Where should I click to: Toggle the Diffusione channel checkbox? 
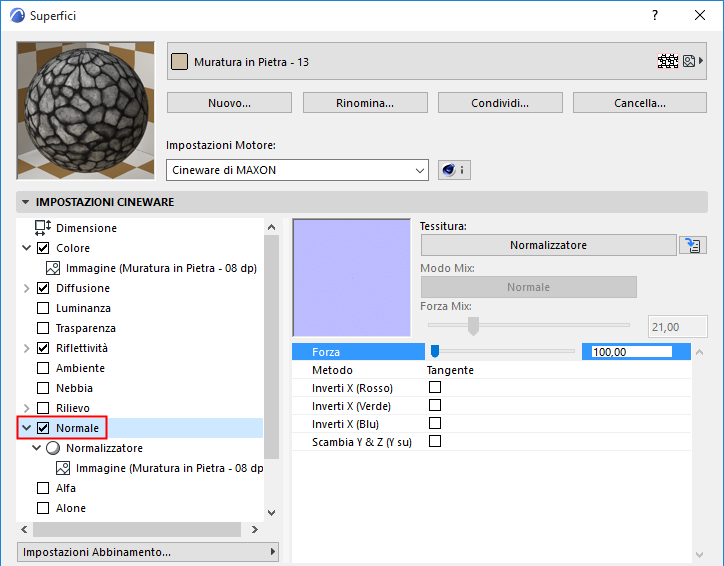coord(43,288)
